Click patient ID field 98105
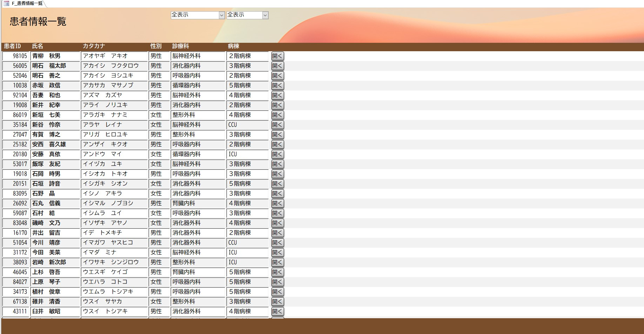The image size is (644, 334). point(15,56)
